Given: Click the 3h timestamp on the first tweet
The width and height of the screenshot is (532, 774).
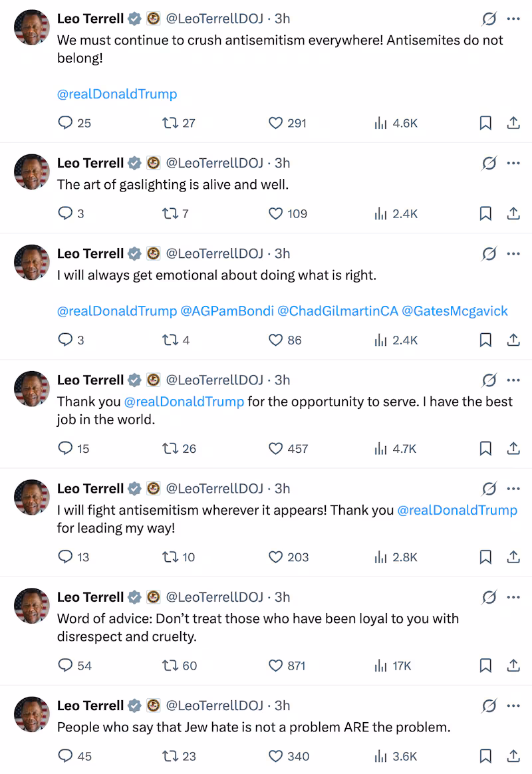Looking at the screenshot, I should pos(282,19).
